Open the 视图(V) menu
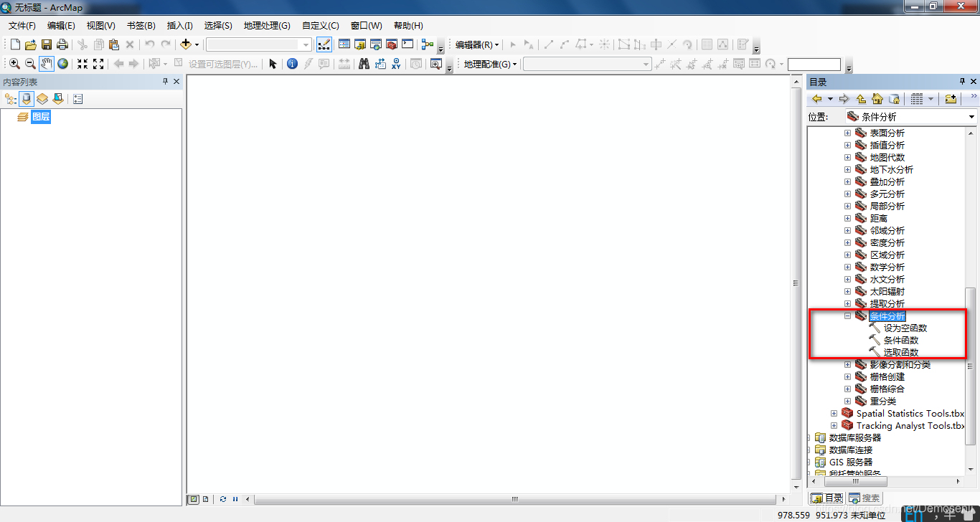The width and height of the screenshot is (980, 522). 101,25
